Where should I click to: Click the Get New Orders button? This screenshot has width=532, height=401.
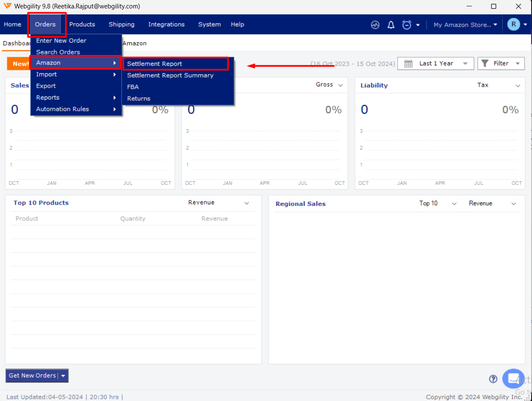(x=32, y=376)
